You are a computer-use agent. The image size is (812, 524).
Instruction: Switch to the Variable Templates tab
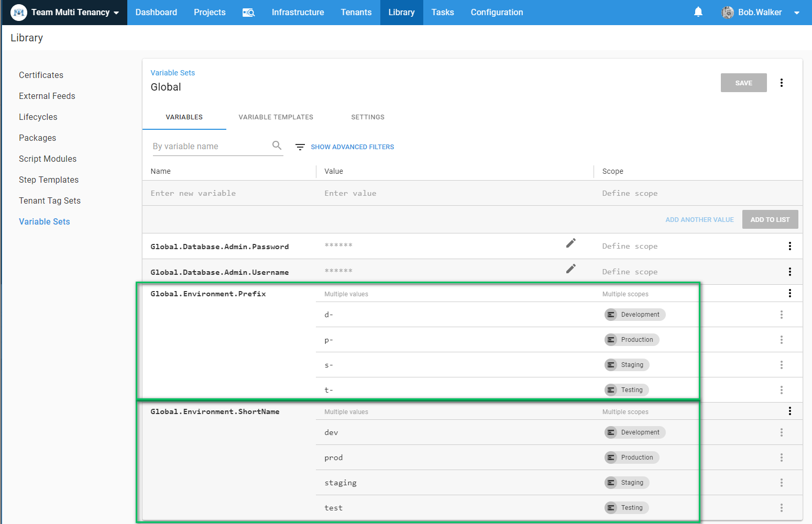[276, 117]
